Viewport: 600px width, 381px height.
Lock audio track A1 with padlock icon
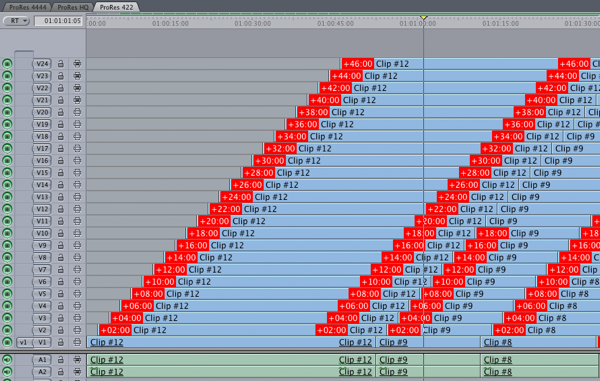[60, 360]
